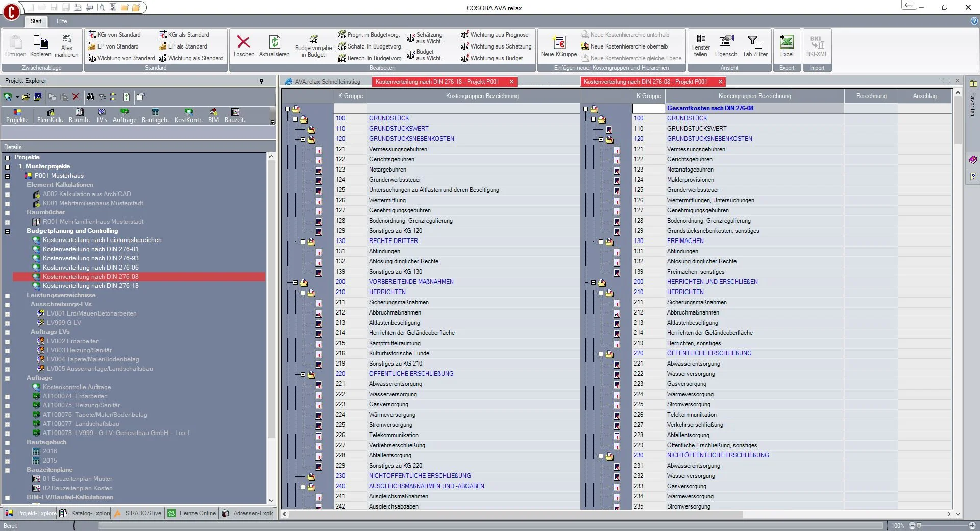Open the Tab./Filter tool
The height and width of the screenshot is (531, 980).
(x=754, y=43)
